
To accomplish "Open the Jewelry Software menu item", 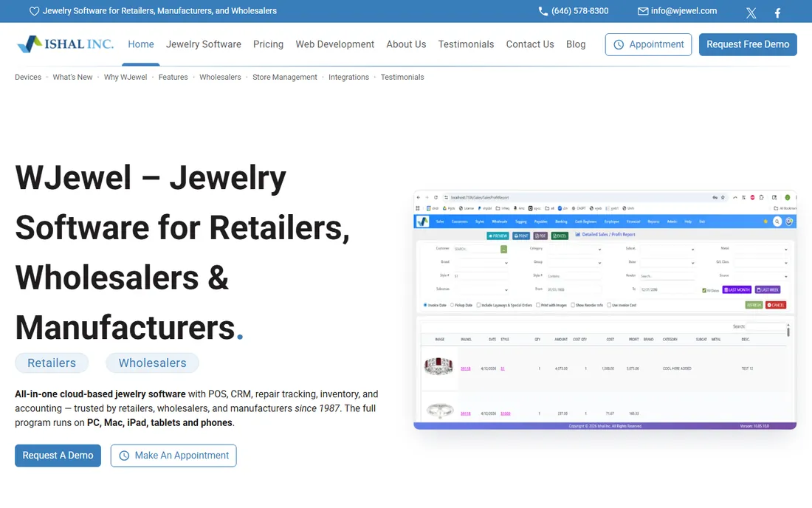I will point(204,44).
